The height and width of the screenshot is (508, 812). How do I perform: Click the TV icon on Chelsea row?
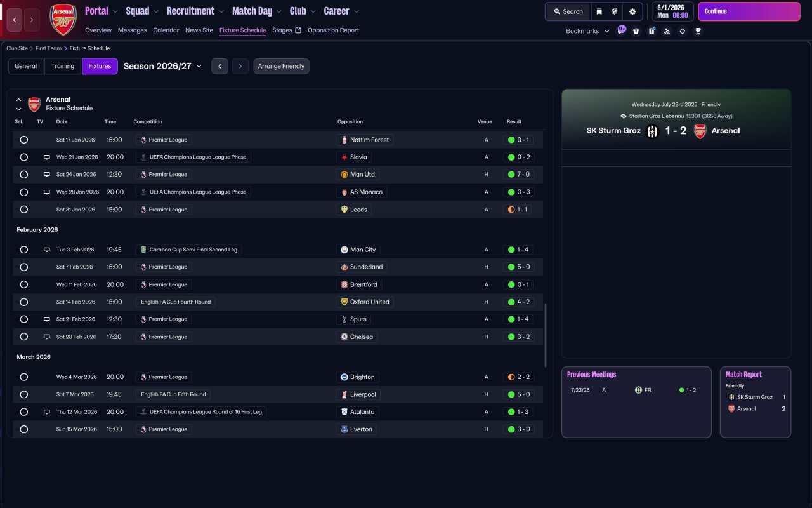coord(46,337)
